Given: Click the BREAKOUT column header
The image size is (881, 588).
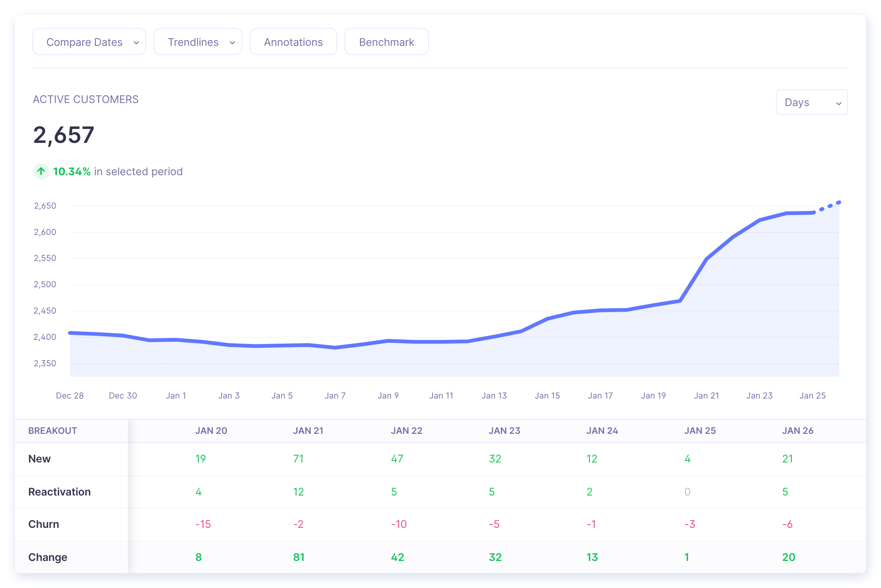Looking at the screenshot, I should pos(53,430).
